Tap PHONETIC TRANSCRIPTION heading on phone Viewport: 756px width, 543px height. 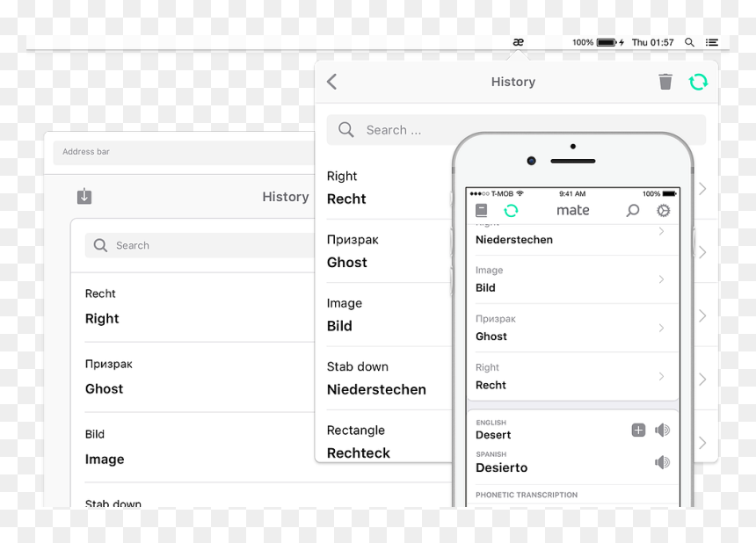(526, 495)
